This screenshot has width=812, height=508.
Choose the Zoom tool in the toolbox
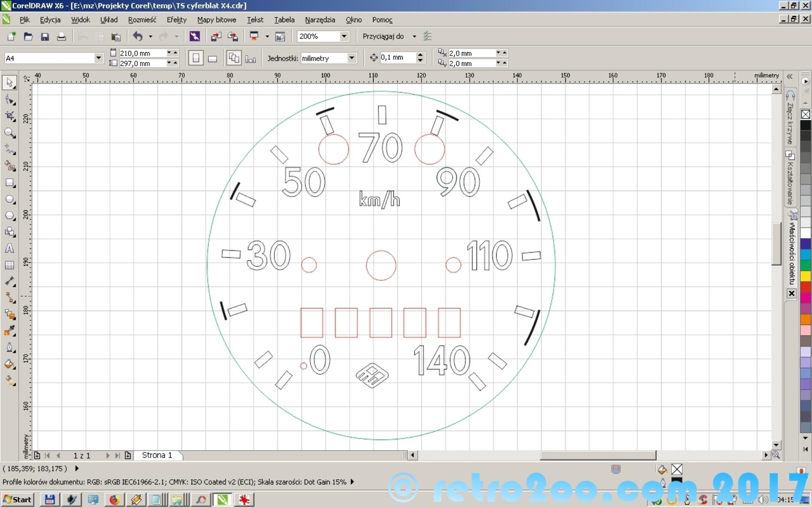(x=9, y=133)
